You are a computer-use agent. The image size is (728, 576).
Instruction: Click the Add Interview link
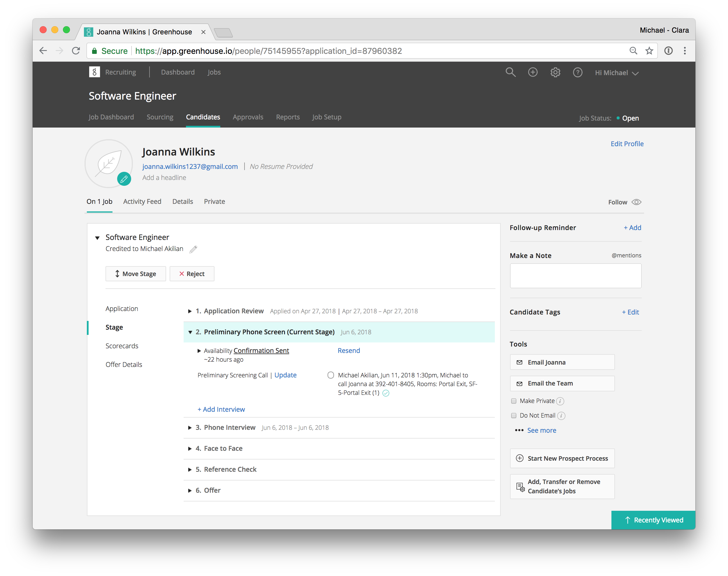[221, 409]
